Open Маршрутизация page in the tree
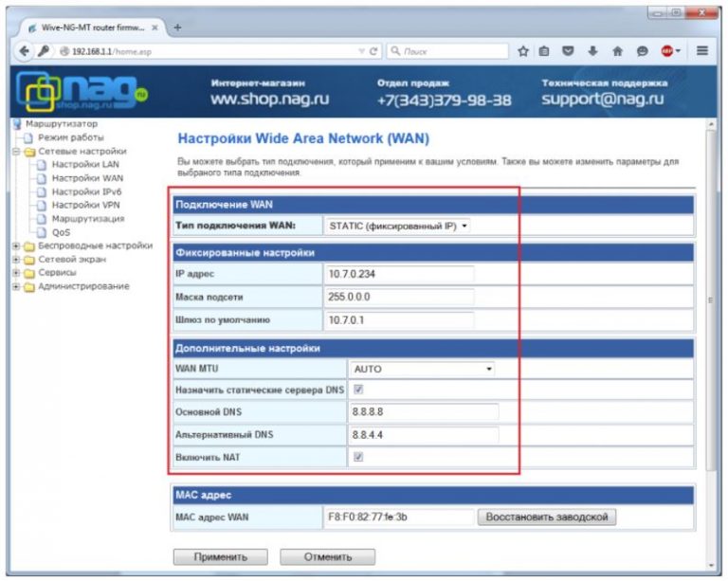Image resolution: width=728 pixels, height=581 pixels. pos(88,219)
